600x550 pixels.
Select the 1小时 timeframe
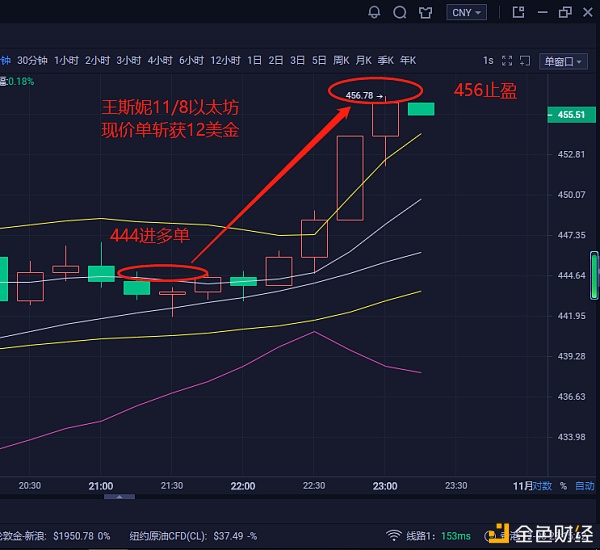[66, 60]
